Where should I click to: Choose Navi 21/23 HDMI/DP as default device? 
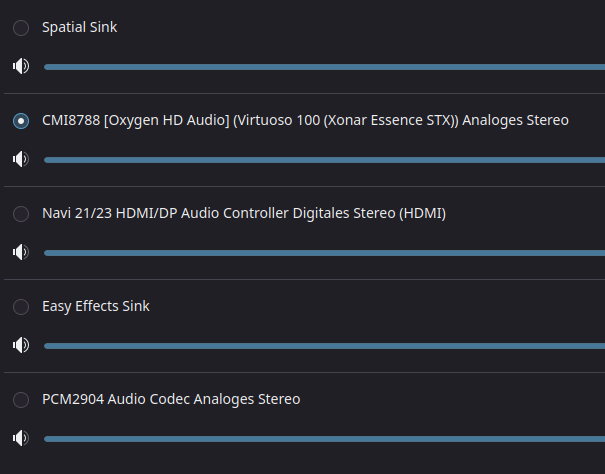point(21,214)
